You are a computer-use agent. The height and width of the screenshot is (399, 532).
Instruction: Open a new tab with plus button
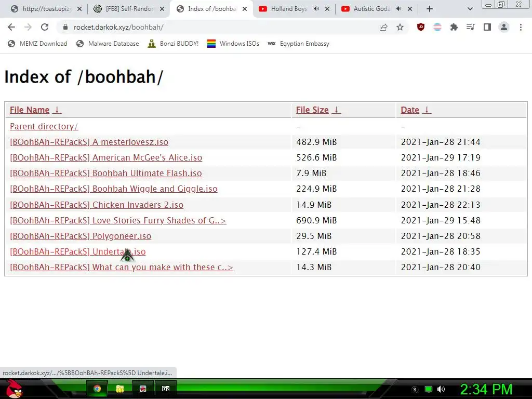coord(430,9)
